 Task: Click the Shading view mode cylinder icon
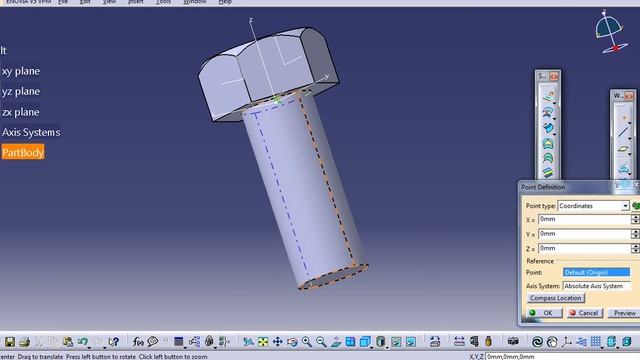380,342
